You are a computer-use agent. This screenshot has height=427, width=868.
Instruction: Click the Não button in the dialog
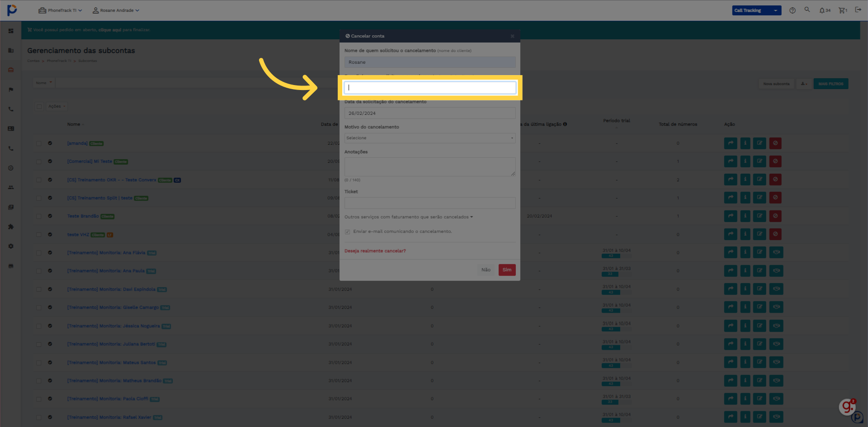coord(486,270)
